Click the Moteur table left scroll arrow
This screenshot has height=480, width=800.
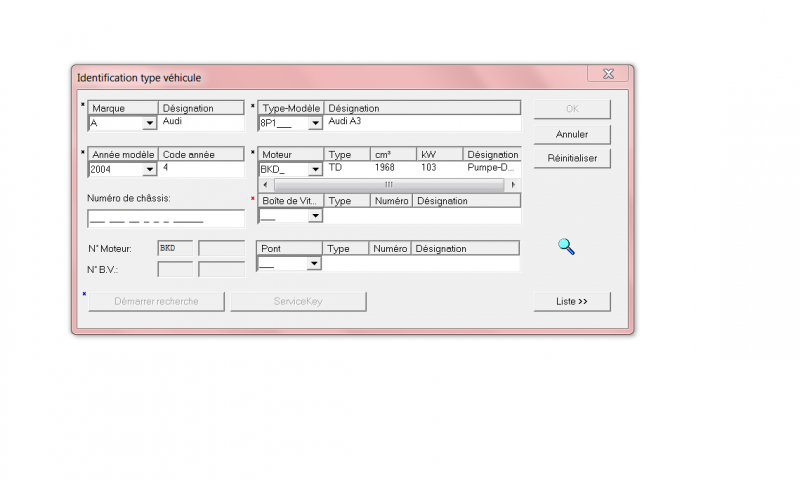point(265,185)
